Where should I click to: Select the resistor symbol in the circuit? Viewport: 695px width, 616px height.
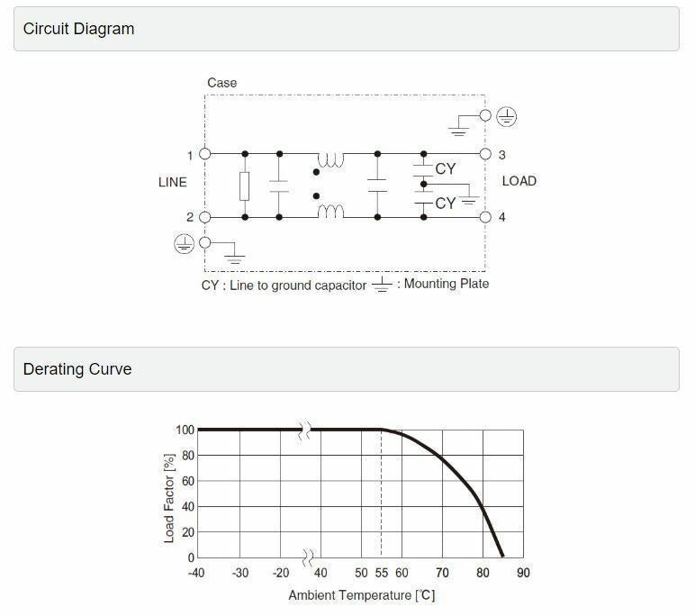245,186
